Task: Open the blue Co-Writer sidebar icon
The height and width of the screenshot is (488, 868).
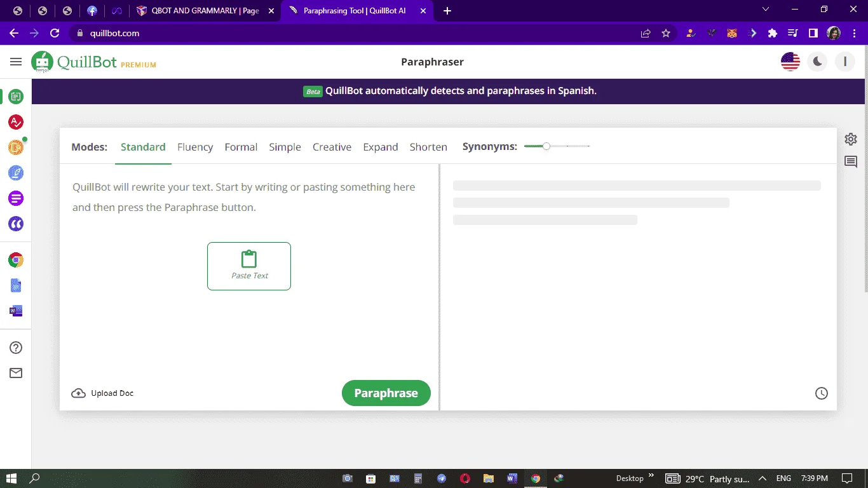Action: point(16,173)
